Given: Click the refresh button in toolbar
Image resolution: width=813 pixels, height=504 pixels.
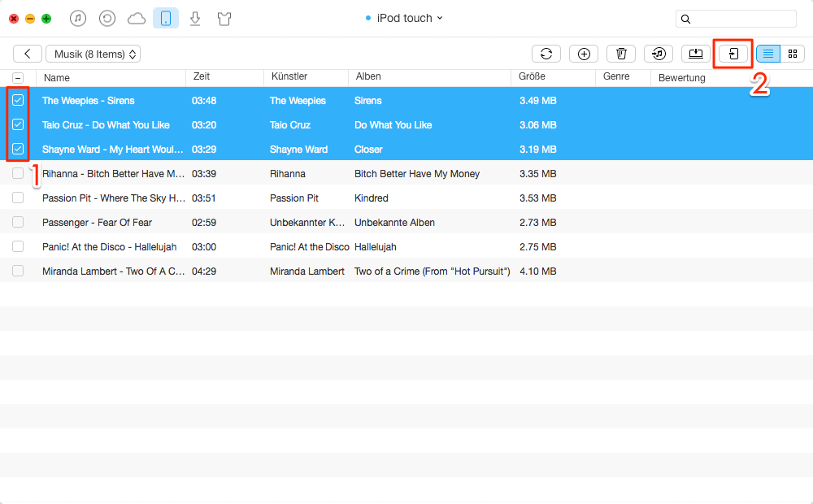Looking at the screenshot, I should tap(546, 54).
